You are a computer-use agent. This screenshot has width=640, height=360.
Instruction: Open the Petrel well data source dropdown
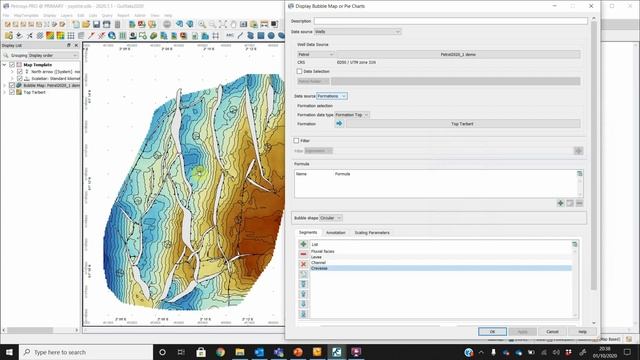click(316, 54)
